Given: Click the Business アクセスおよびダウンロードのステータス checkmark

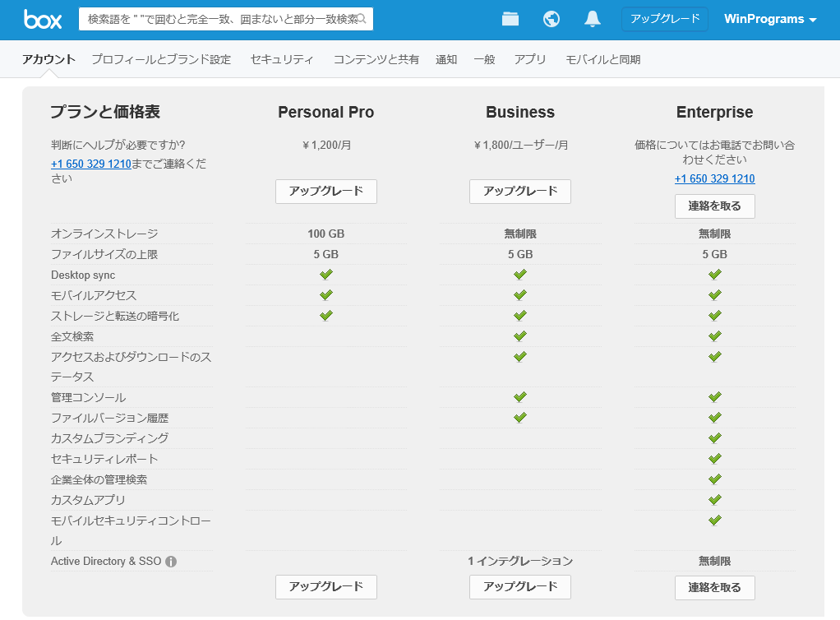Looking at the screenshot, I should click(x=520, y=356).
